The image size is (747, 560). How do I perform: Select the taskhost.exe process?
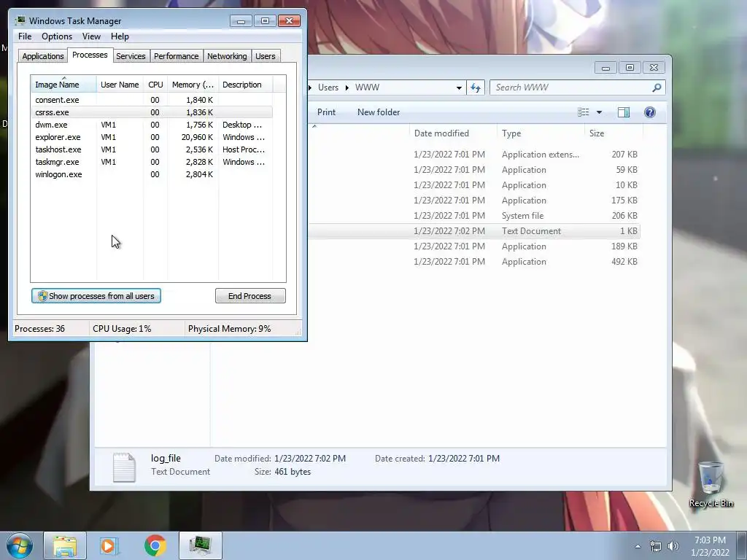point(152,149)
